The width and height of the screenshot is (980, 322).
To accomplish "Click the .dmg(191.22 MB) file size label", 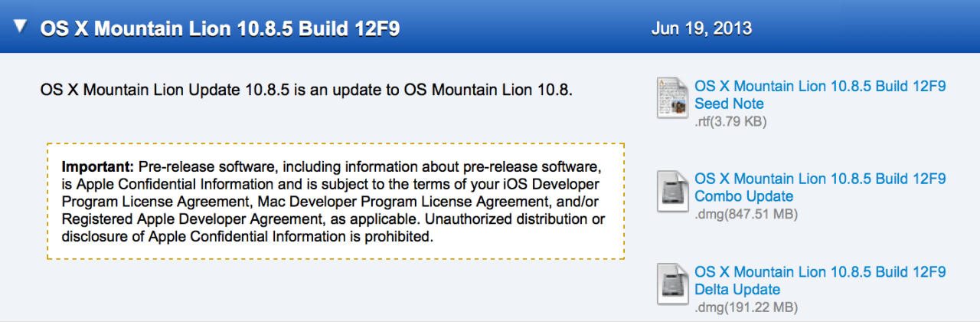I will pyautogui.click(x=746, y=307).
